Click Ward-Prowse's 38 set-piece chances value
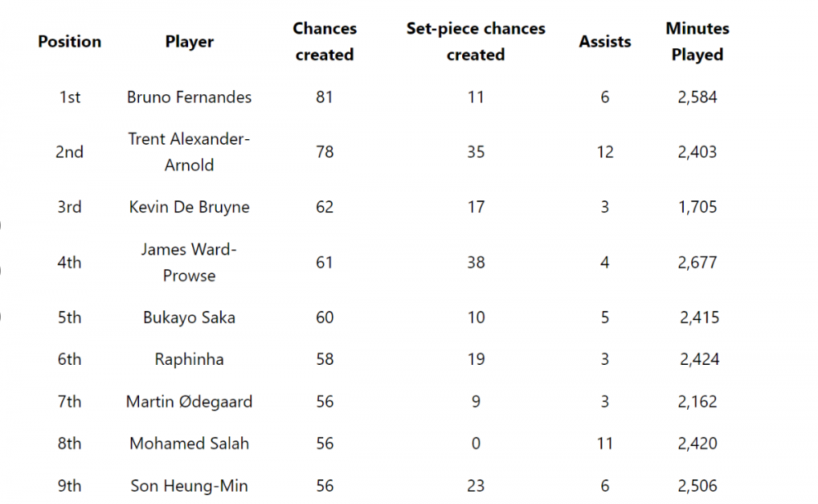Image resolution: width=818 pixels, height=504 pixels. (476, 263)
